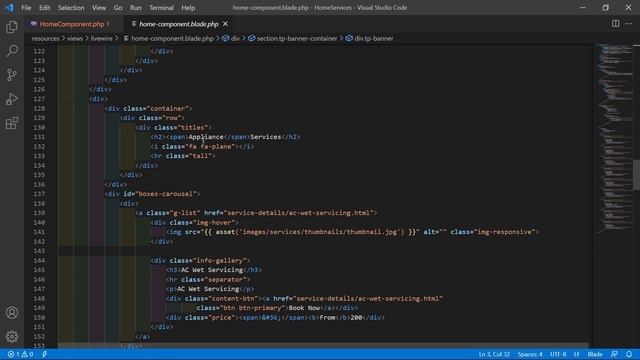Click the vertical scrollbar thumb

click(x=636, y=175)
